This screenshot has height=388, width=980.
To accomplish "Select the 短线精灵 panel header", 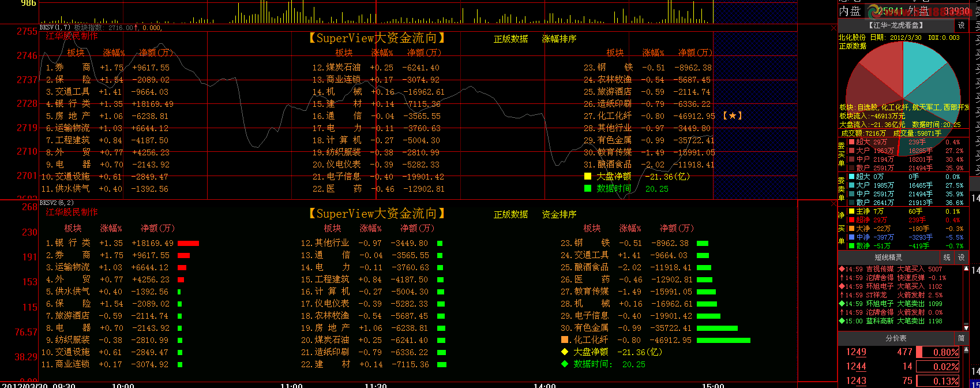I will tap(888, 258).
